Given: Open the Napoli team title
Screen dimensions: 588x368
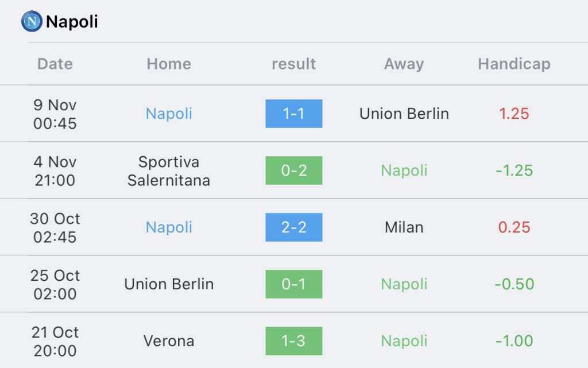Looking at the screenshot, I should [72, 22].
